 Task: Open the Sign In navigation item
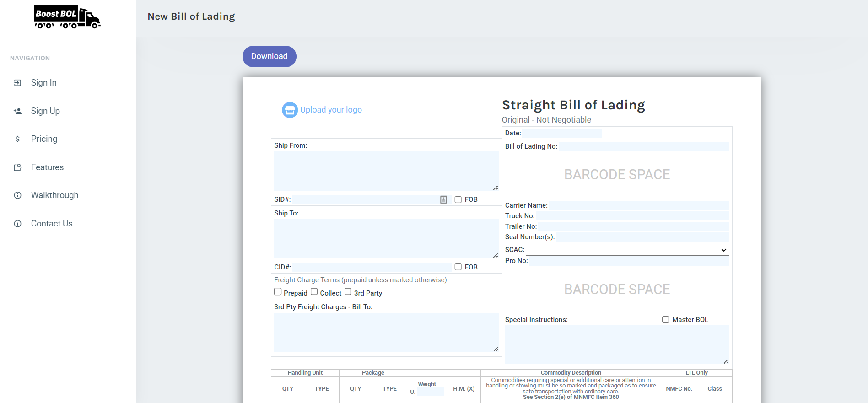[x=44, y=83]
